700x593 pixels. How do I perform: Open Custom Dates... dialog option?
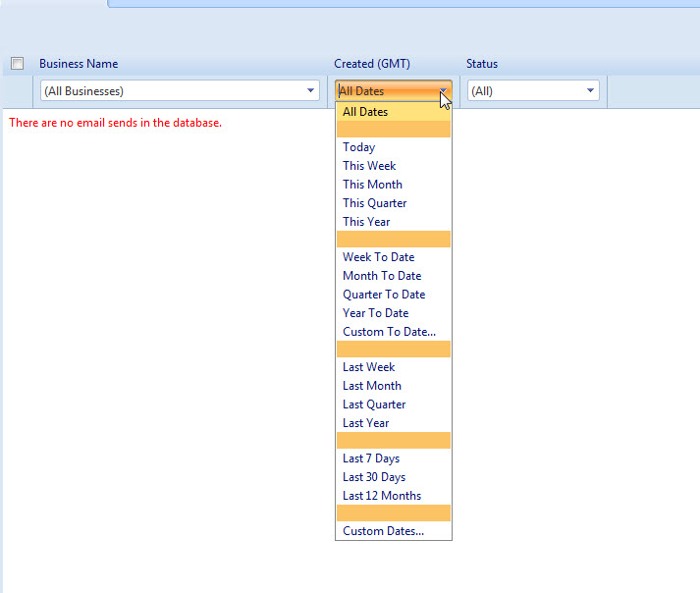coord(383,531)
